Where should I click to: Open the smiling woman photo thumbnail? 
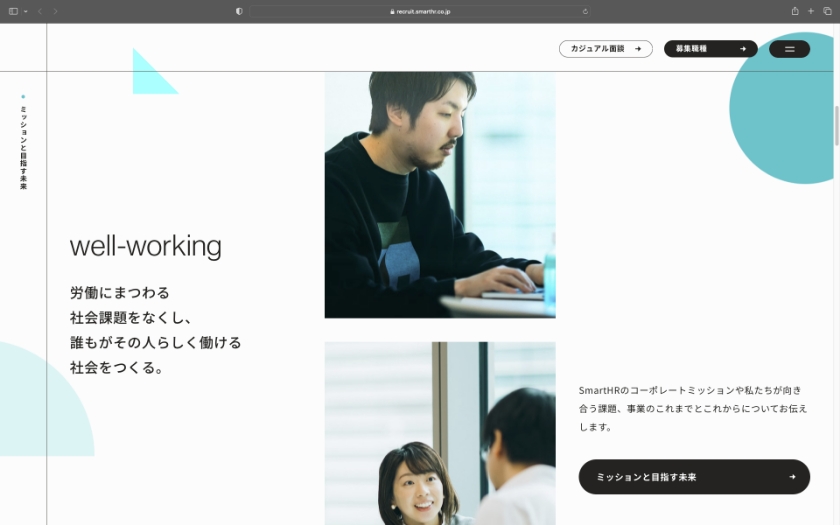[x=440, y=433]
